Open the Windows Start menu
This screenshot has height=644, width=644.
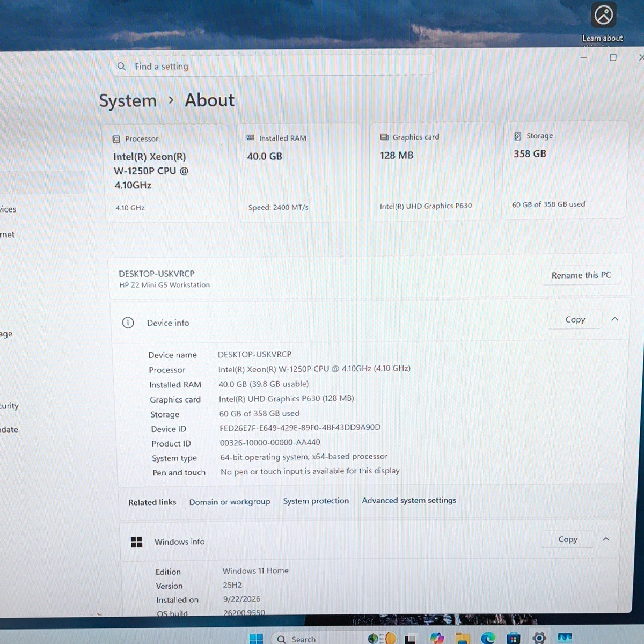point(257,639)
